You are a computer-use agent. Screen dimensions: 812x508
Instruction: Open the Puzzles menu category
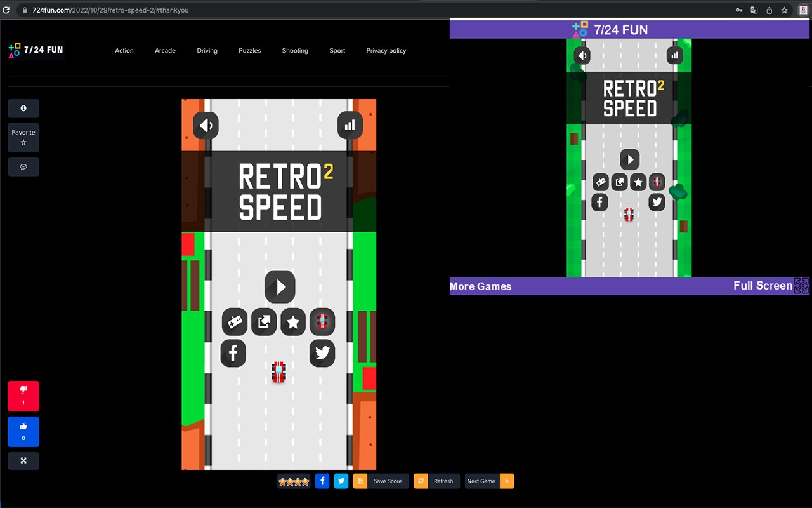[x=250, y=51]
